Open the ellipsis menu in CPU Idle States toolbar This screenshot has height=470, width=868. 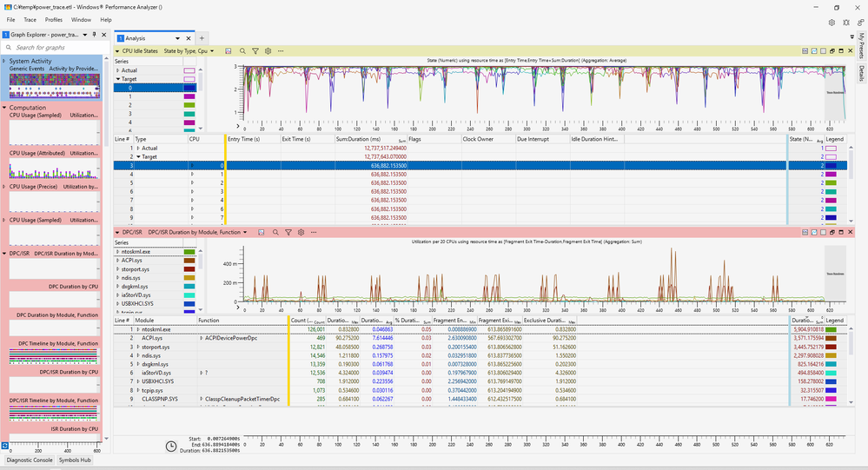pyautogui.click(x=281, y=51)
